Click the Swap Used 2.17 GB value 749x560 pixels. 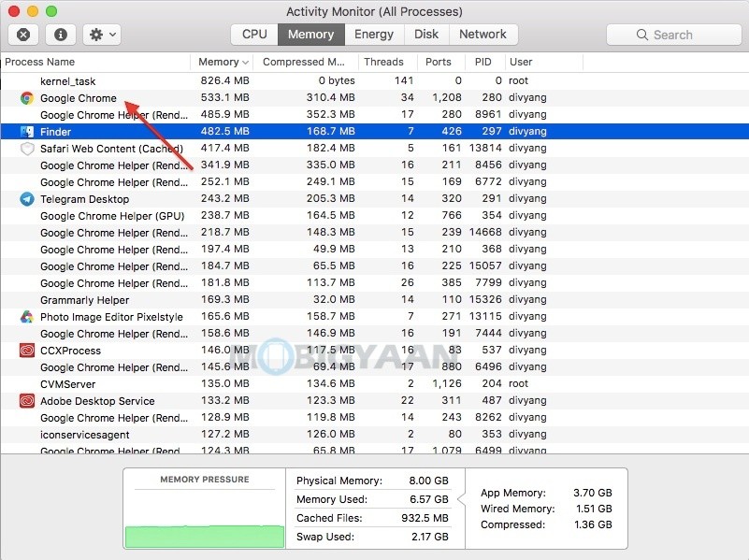coord(430,537)
